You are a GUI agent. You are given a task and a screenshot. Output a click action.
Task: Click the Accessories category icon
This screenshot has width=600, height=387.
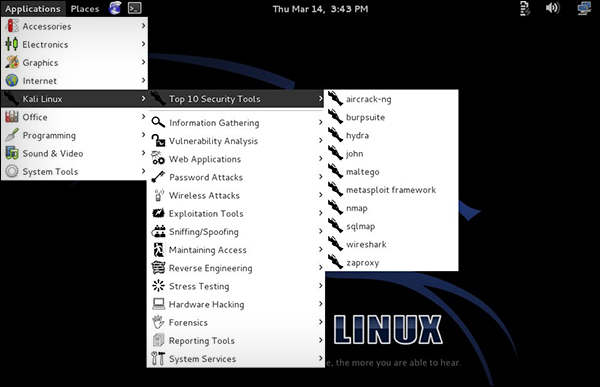tap(12, 26)
